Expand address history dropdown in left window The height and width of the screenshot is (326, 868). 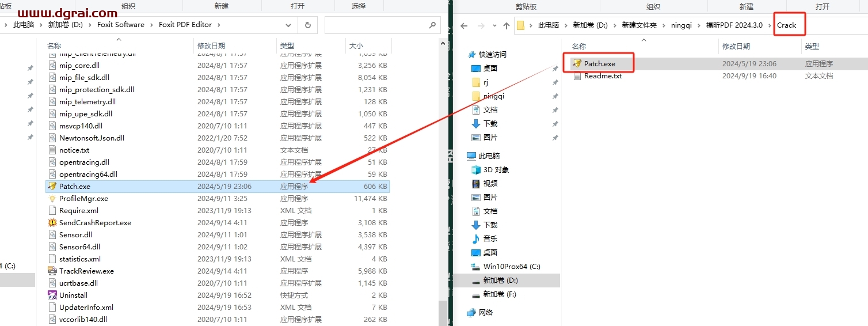click(288, 25)
